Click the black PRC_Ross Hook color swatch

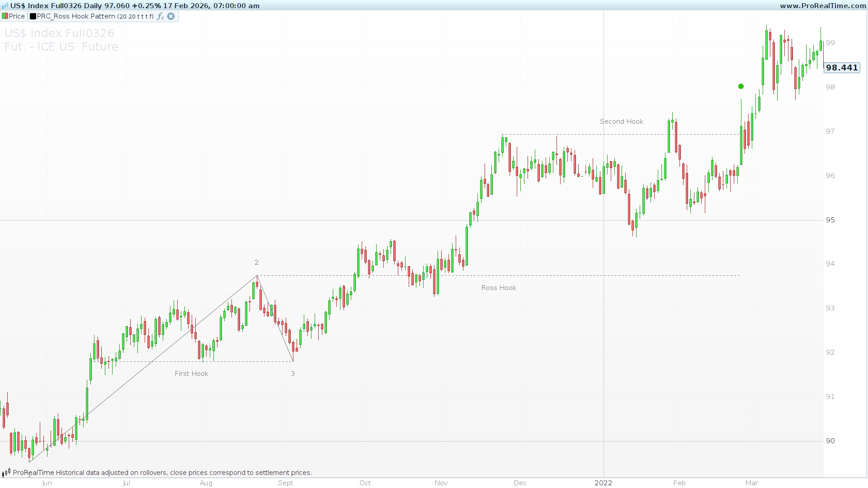tap(33, 16)
